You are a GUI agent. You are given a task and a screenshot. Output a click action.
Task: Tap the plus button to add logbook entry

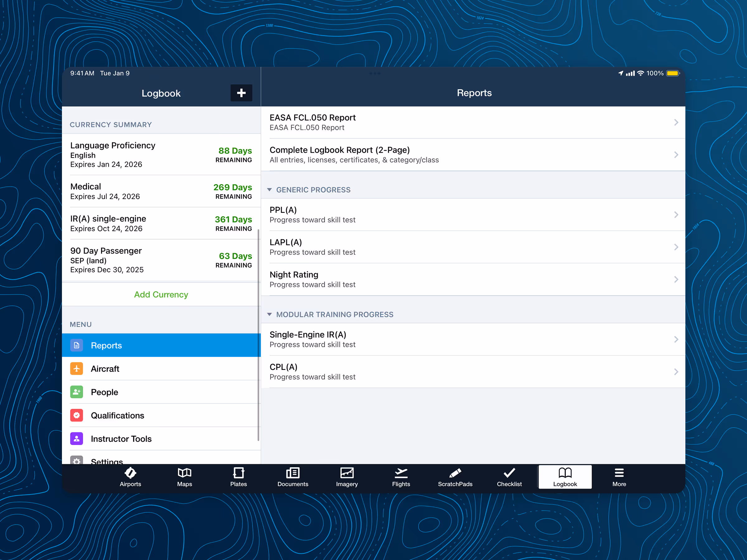[x=241, y=93]
